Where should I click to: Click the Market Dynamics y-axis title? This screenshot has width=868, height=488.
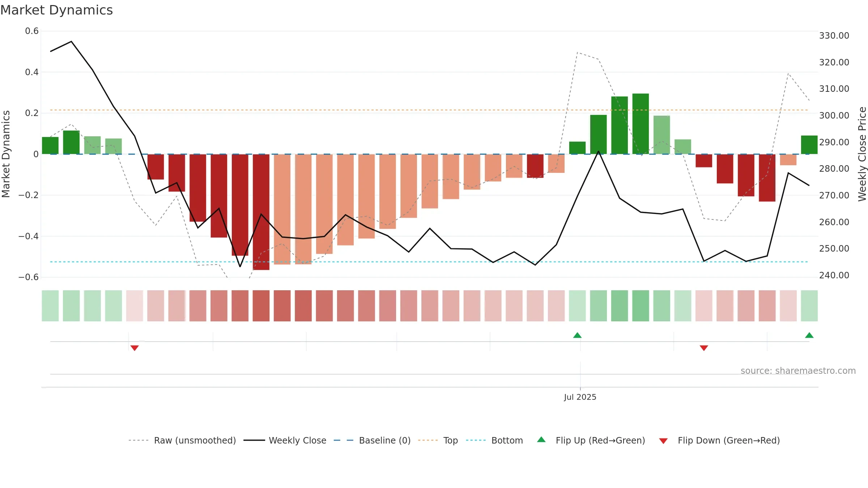point(6,154)
